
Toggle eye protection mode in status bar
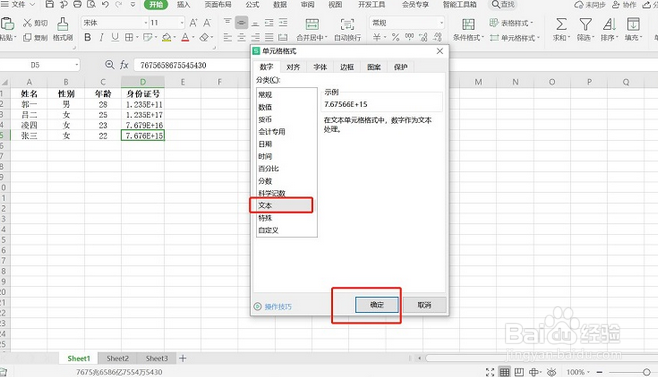[x=551, y=372]
